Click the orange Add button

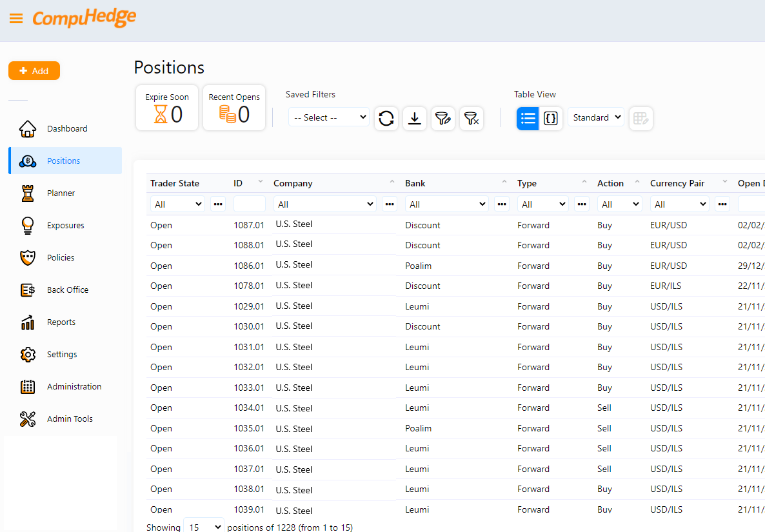click(34, 71)
